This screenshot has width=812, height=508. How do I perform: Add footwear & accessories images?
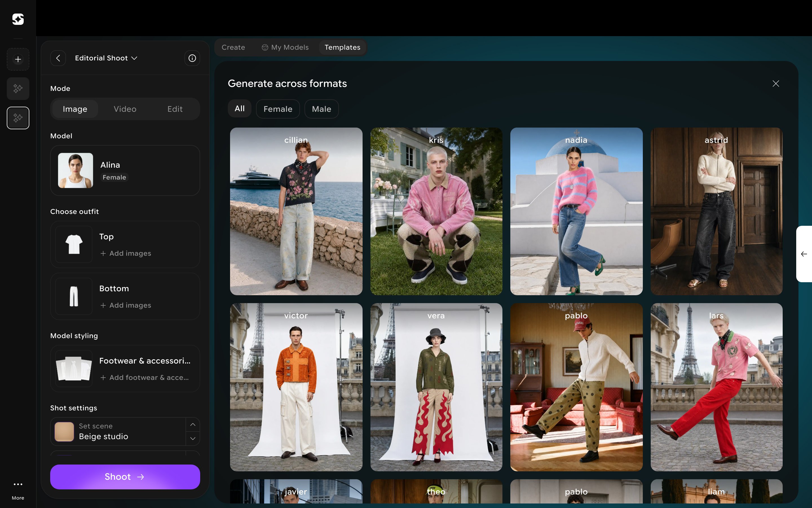(145, 378)
